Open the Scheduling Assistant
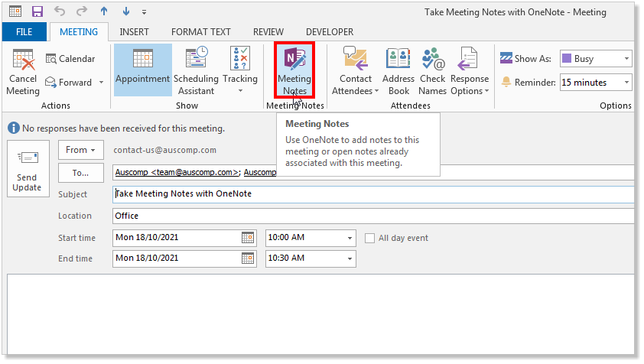 point(197,71)
